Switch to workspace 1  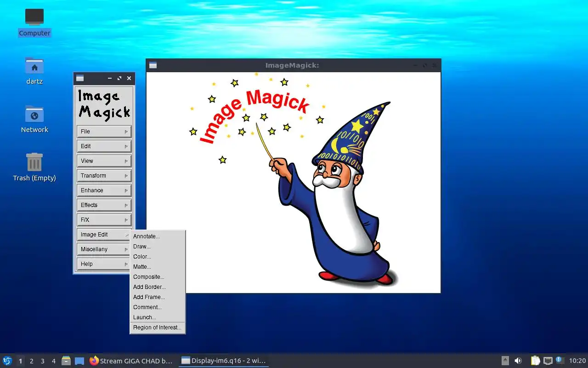click(20, 361)
